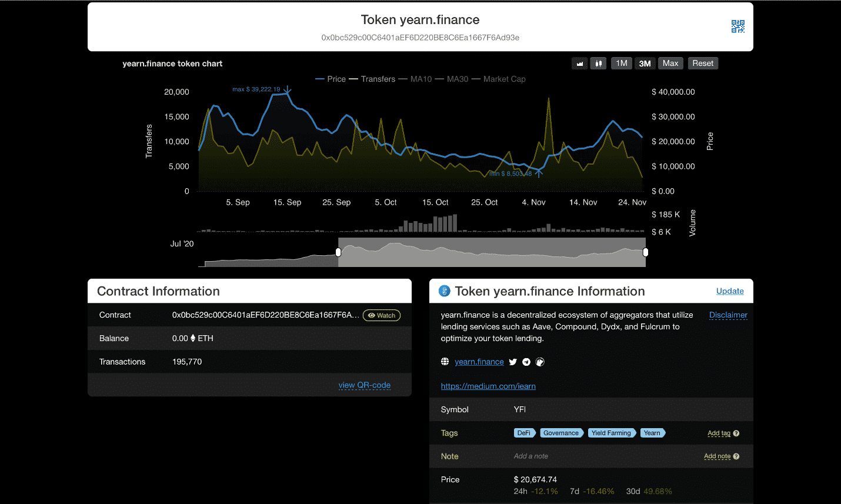Screen dimensions: 841x504
Task: Click Add note link
Action: 717,456
